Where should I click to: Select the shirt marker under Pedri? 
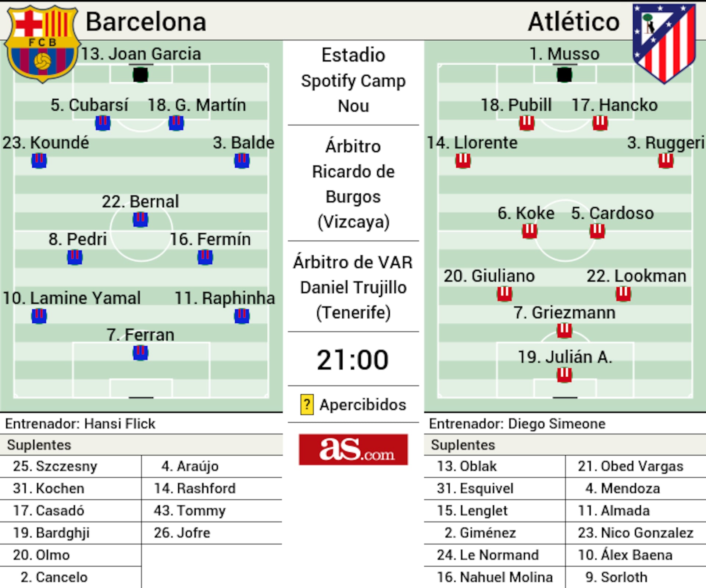tap(75, 257)
